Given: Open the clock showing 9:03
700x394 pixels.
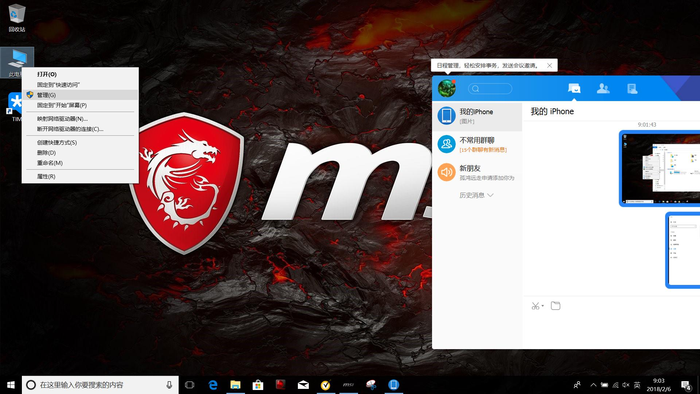Looking at the screenshot, I should [x=659, y=385].
